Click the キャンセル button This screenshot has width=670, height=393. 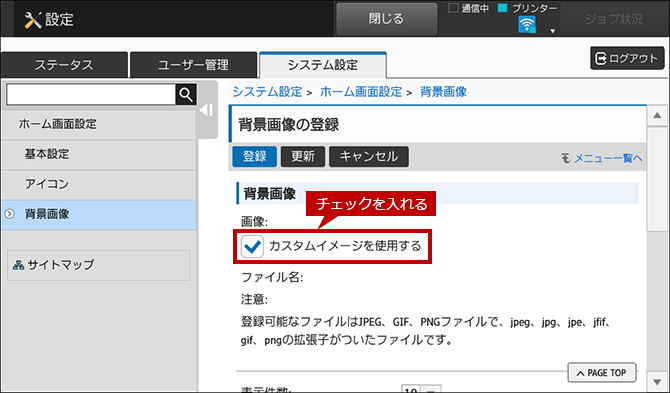coord(369,156)
